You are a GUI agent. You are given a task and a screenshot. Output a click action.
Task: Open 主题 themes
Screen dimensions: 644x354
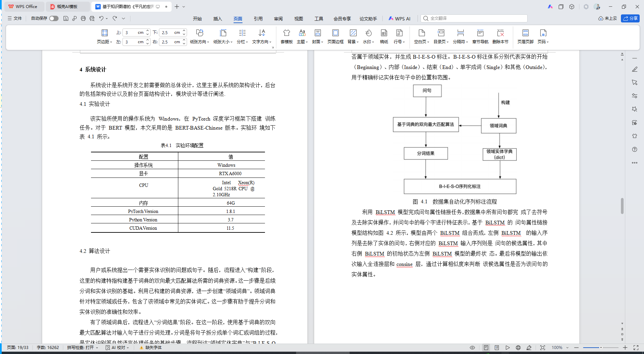(302, 37)
